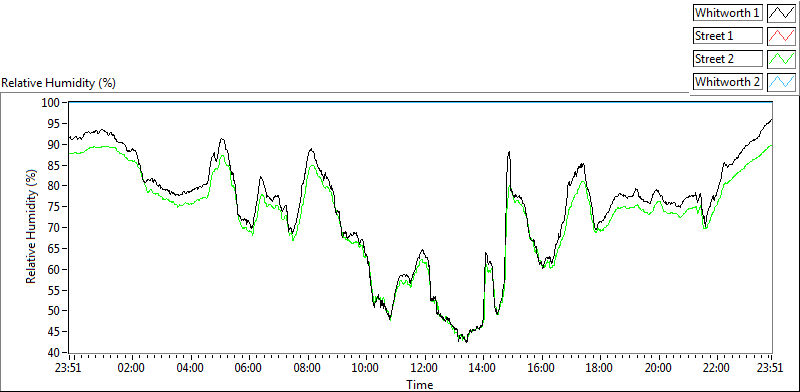Click the 08:00 time tick label
Screen dimensions: 800x392
click(x=308, y=368)
